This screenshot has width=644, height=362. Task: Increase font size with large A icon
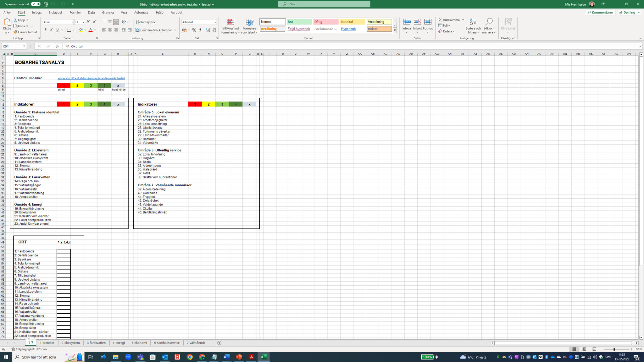pos(88,22)
